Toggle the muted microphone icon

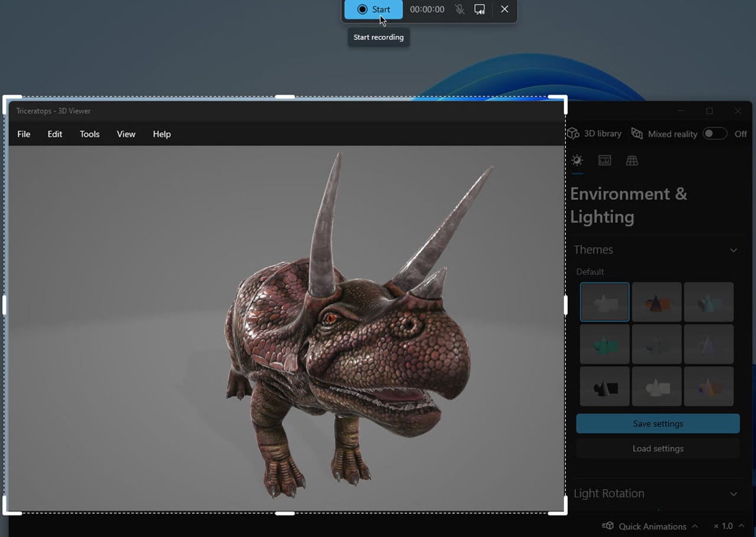tap(460, 9)
